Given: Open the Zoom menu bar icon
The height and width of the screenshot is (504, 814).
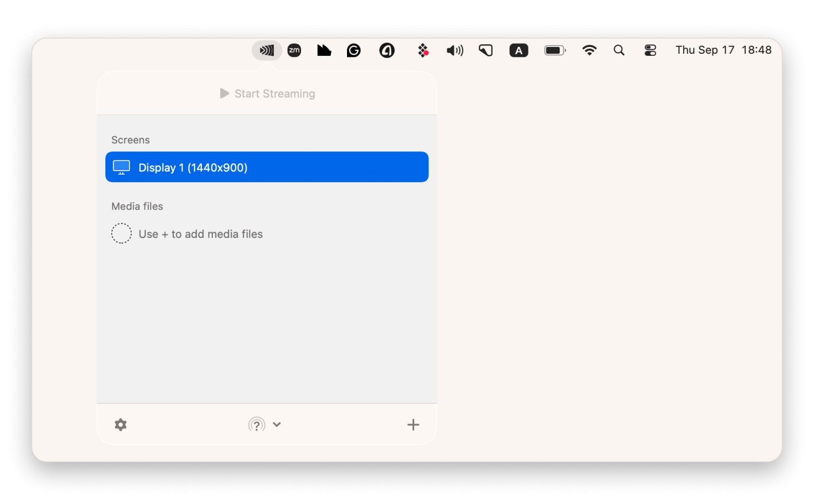Looking at the screenshot, I should pos(294,50).
